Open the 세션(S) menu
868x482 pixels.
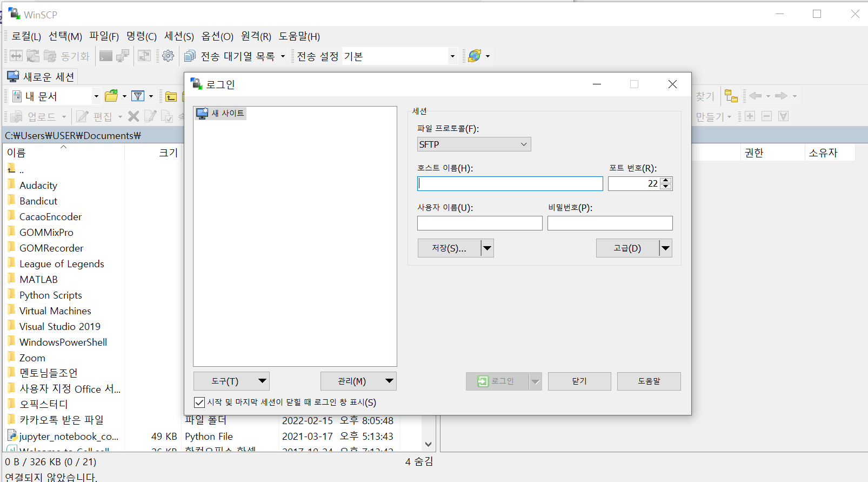pos(179,36)
